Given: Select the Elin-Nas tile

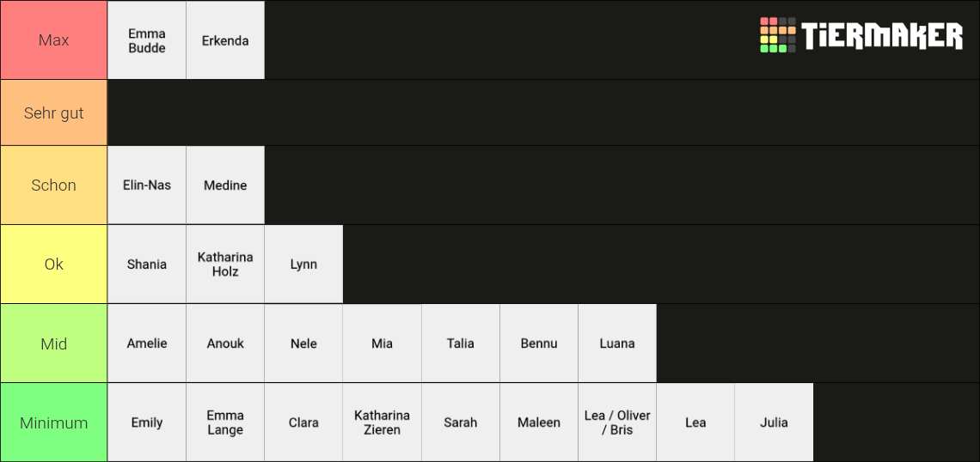Looking at the screenshot, I should 147,185.
